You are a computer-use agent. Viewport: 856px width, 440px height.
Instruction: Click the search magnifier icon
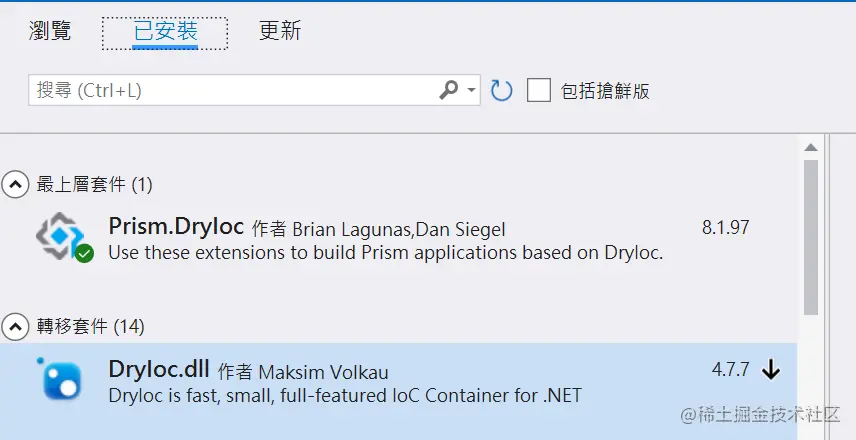tap(448, 90)
